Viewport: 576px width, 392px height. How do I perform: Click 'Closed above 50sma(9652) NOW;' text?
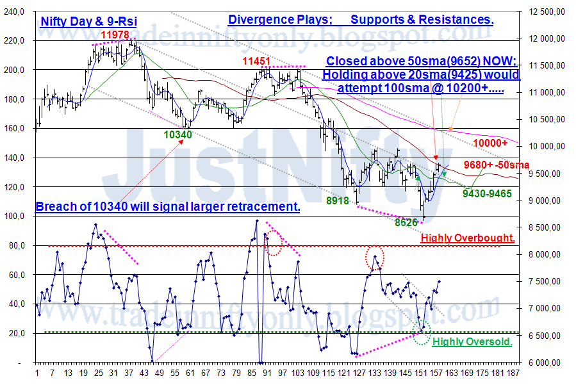[x=422, y=61]
